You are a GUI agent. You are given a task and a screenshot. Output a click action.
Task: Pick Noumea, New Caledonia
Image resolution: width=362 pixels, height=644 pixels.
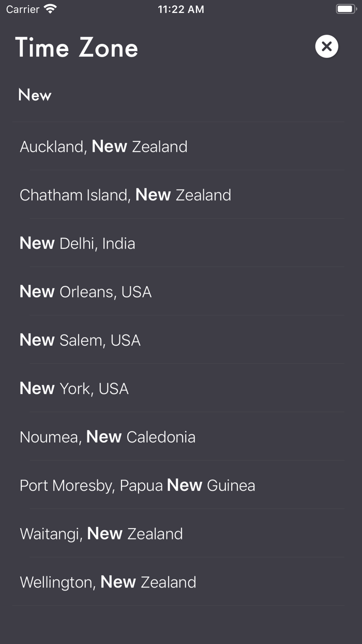click(107, 437)
